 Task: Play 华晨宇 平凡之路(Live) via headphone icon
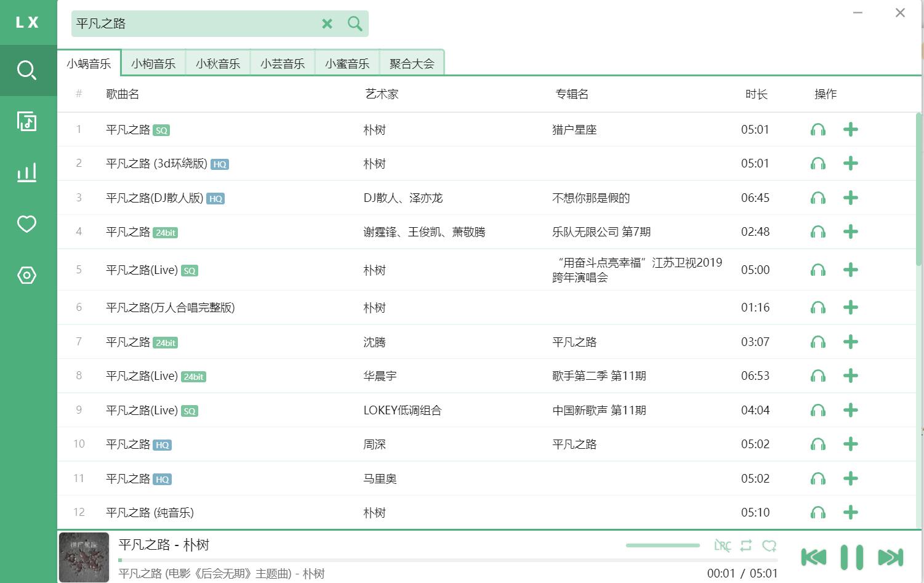(x=818, y=376)
